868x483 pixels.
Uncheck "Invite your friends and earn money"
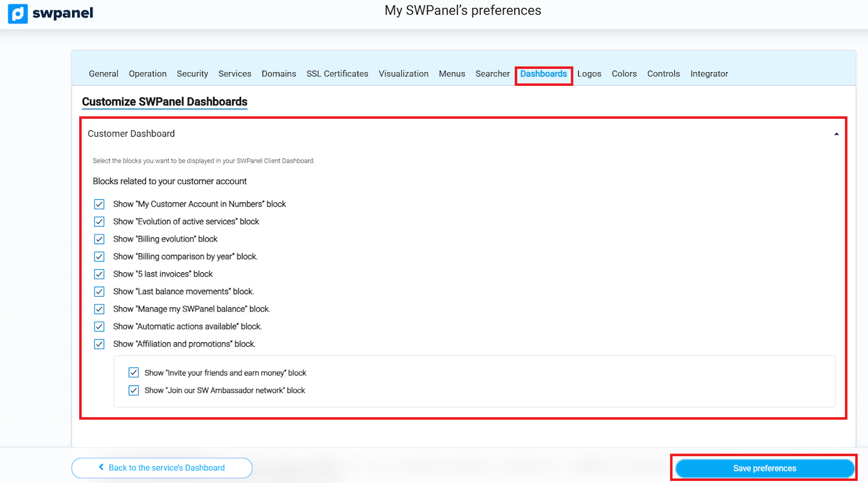click(x=133, y=373)
